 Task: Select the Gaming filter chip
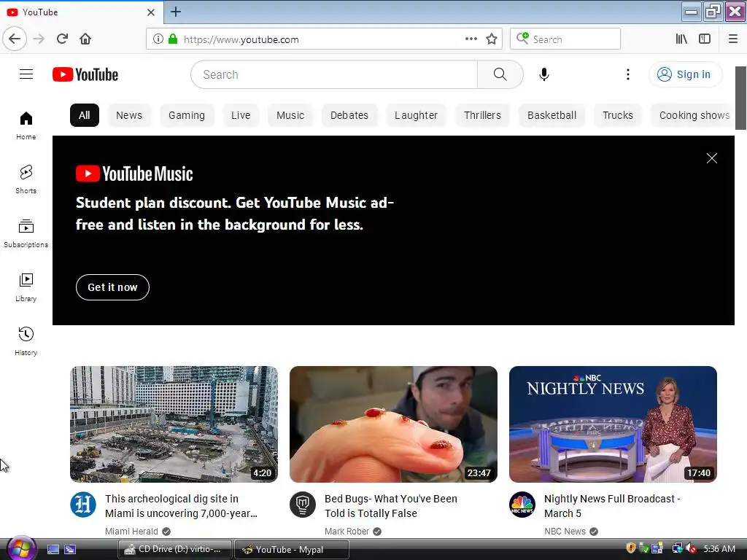click(x=187, y=115)
